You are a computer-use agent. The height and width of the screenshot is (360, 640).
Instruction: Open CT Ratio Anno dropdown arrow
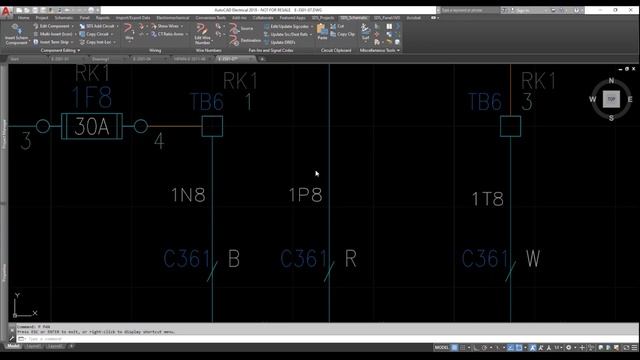[187, 34]
